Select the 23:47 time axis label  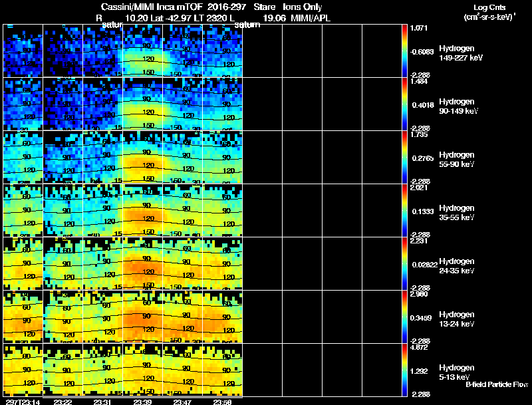(x=182, y=402)
